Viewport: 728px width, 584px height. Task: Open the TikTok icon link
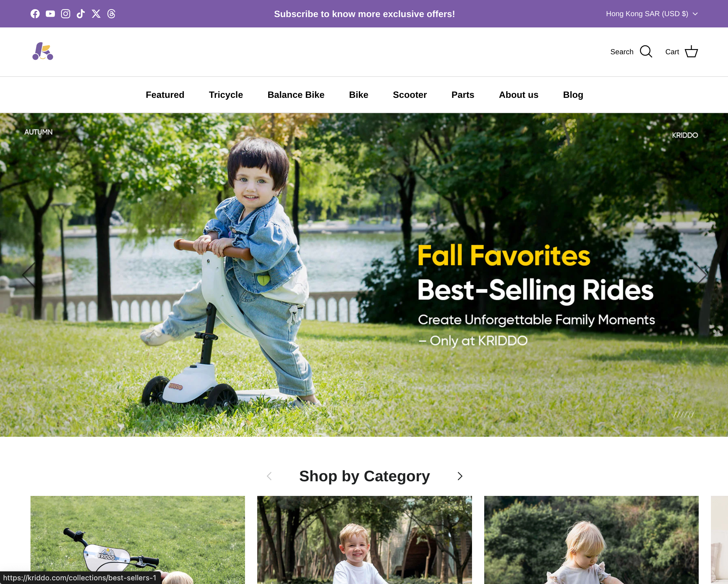[x=81, y=14]
